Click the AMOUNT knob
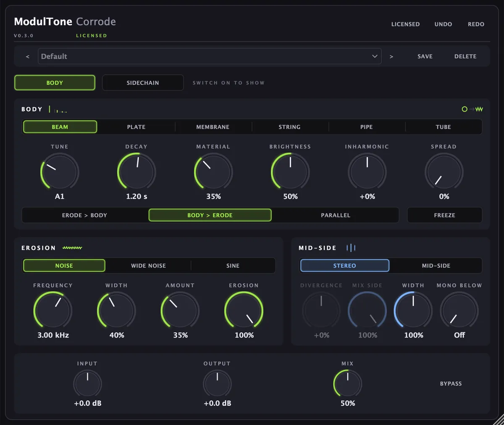 pos(180,310)
